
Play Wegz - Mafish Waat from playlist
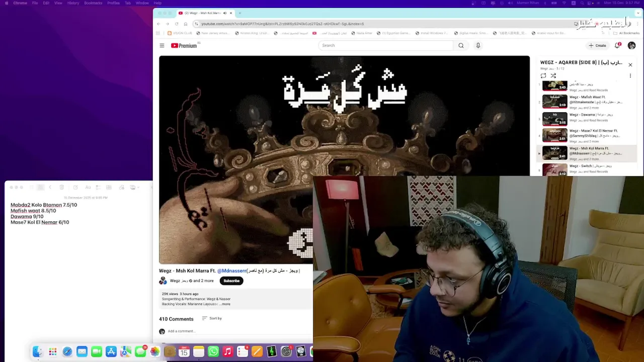click(586, 102)
